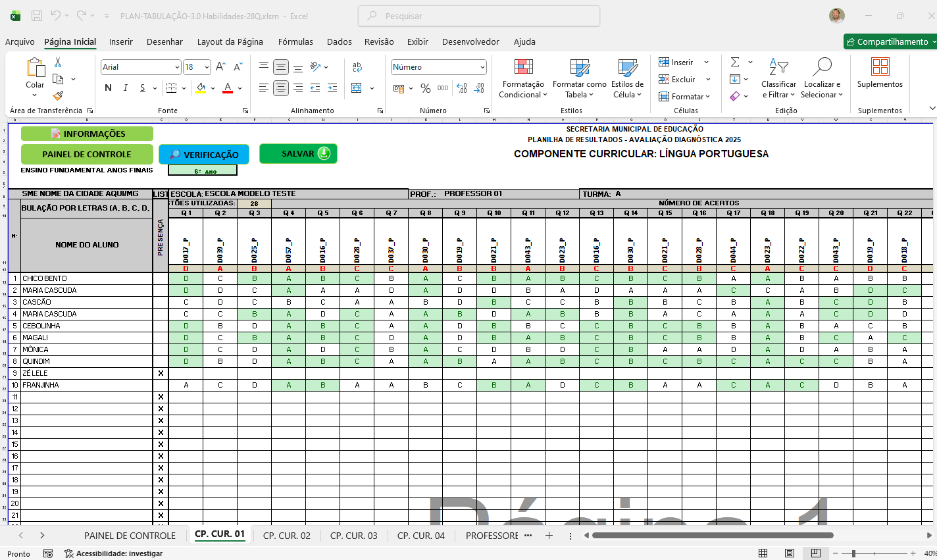Click the SALVAR button
Image resolution: width=937 pixels, height=560 pixels.
(298, 153)
